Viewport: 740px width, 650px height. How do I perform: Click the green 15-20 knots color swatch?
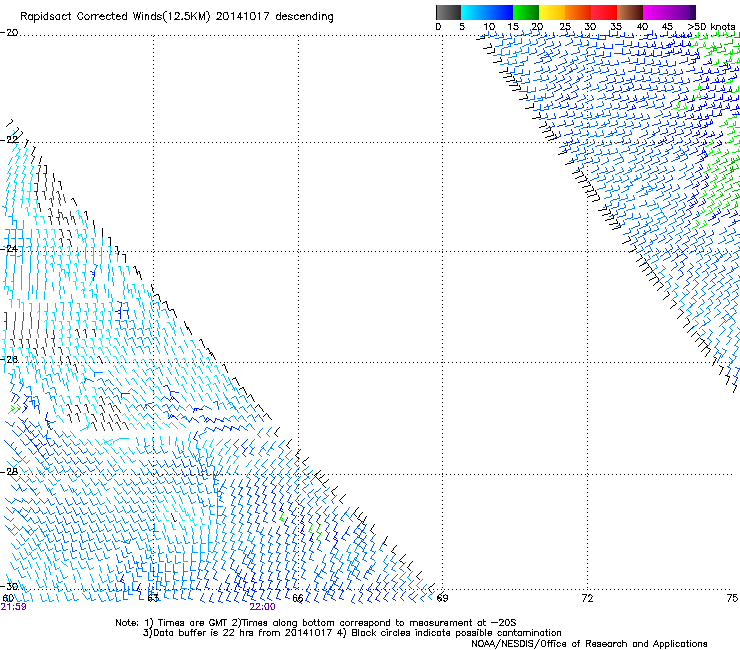(x=526, y=12)
